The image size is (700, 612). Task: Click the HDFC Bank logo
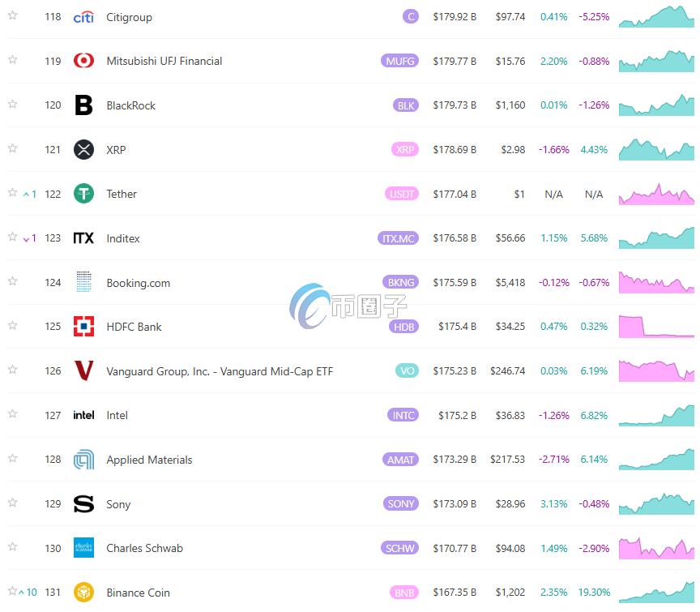click(83, 327)
